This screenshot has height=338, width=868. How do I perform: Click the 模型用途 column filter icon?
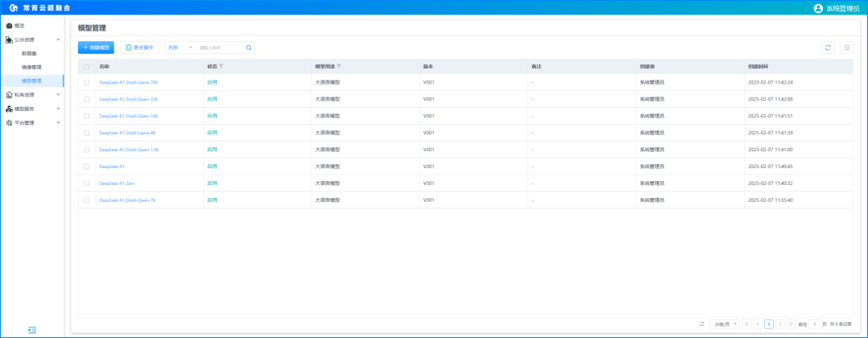(339, 66)
